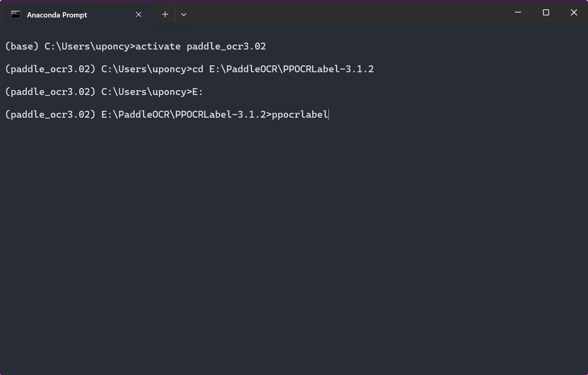Click "(paddle_ocr3.02)" prefix on the last prompt line
588x375 pixels.
[50, 115]
